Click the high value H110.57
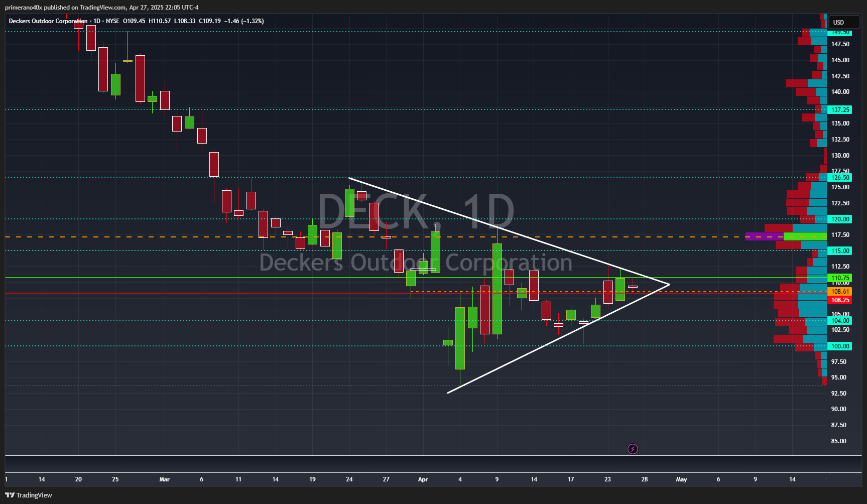Viewport: 867px width, 504px height. [160, 21]
